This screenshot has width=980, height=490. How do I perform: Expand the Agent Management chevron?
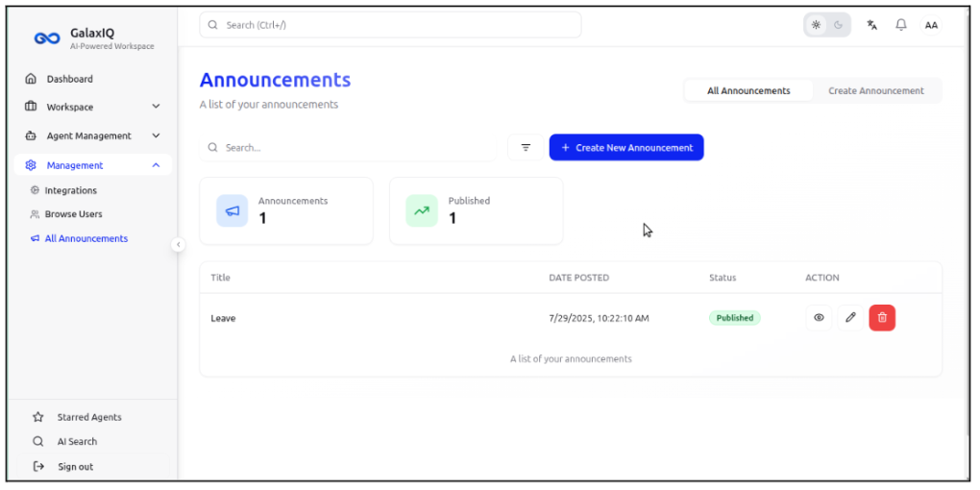(157, 135)
